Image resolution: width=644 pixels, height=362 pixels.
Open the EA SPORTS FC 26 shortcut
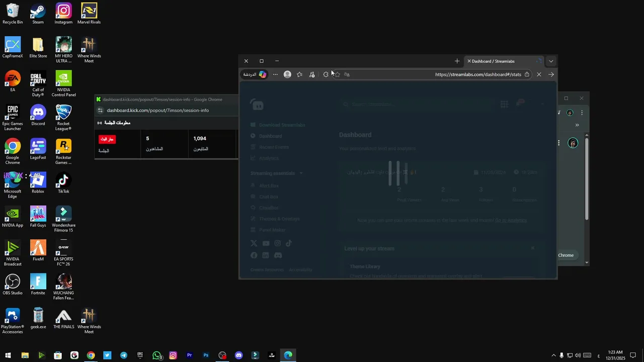63,253
